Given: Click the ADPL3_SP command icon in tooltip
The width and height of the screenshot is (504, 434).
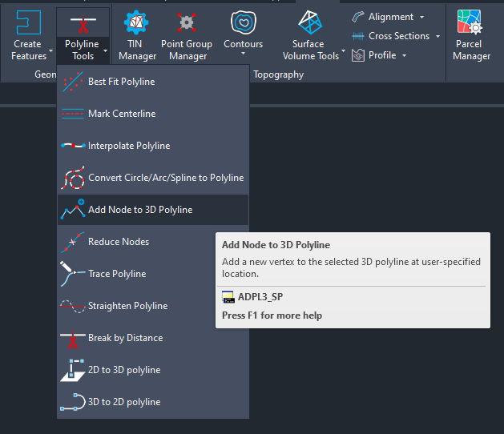Looking at the screenshot, I should point(228,297).
